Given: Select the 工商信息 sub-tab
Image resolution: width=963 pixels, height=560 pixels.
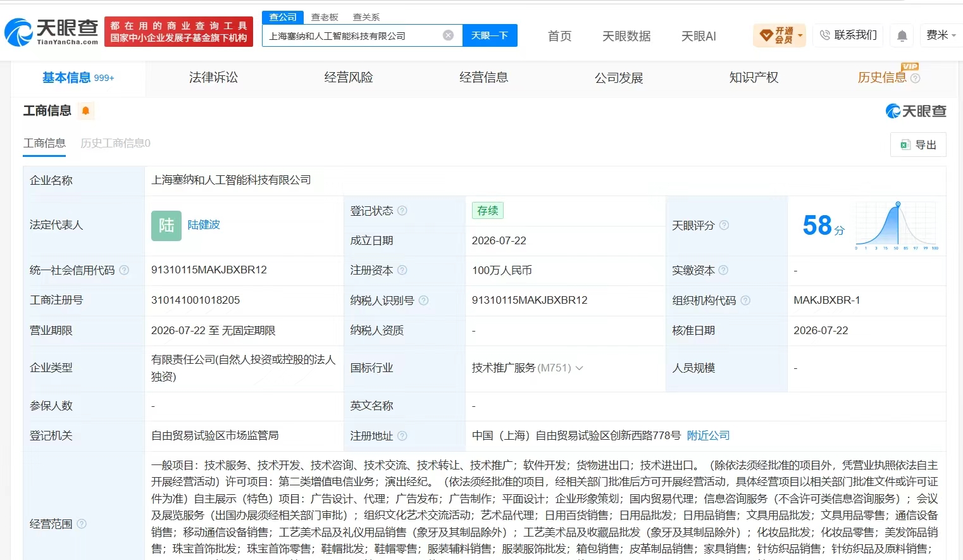Looking at the screenshot, I should click(x=44, y=143).
